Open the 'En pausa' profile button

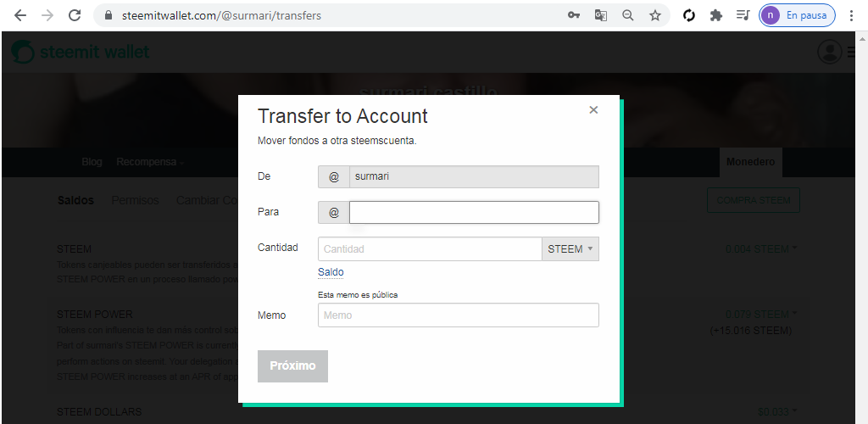pyautogui.click(x=797, y=15)
